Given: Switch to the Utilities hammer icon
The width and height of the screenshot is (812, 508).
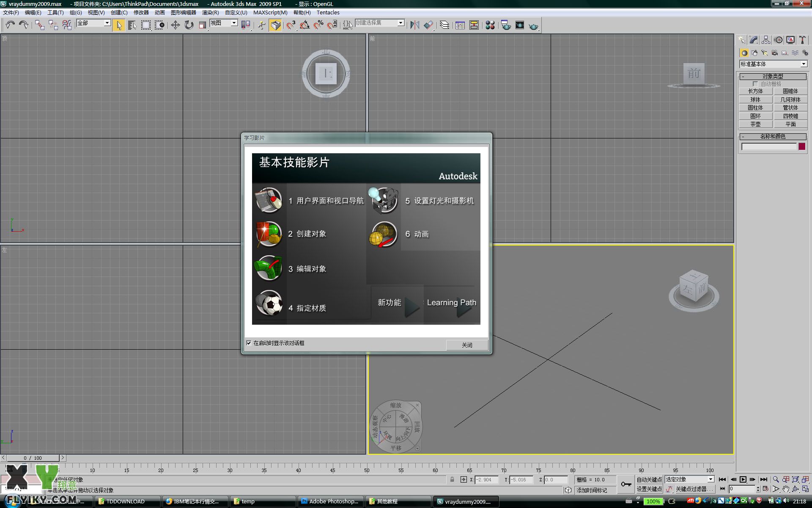Looking at the screenshot, I should tap(802, 40).
